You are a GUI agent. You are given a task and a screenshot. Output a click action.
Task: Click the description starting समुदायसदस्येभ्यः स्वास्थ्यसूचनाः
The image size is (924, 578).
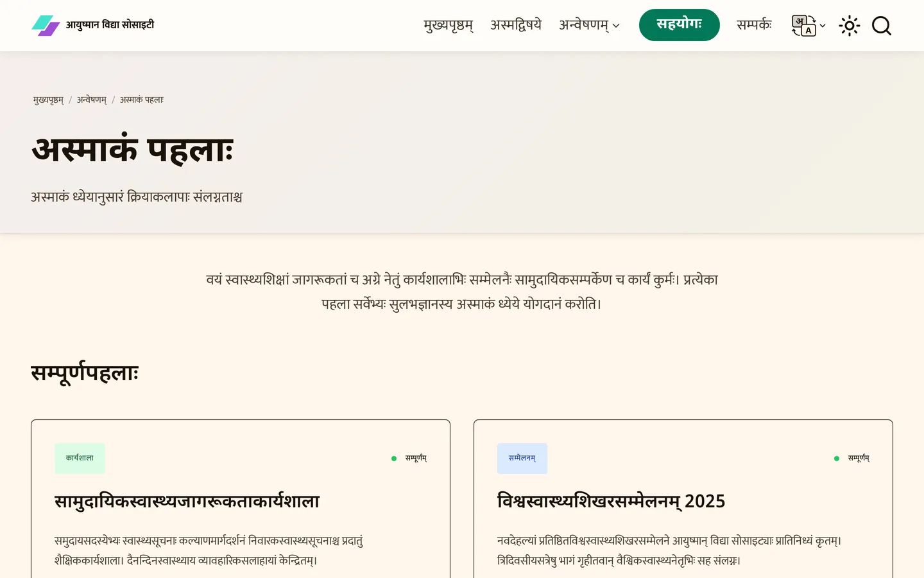tap(209, 550)
